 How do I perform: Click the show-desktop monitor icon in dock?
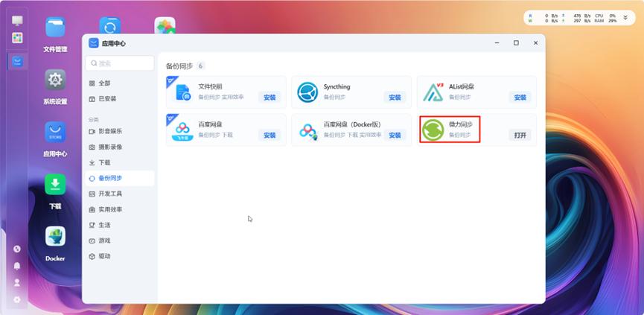click(17, 20)
